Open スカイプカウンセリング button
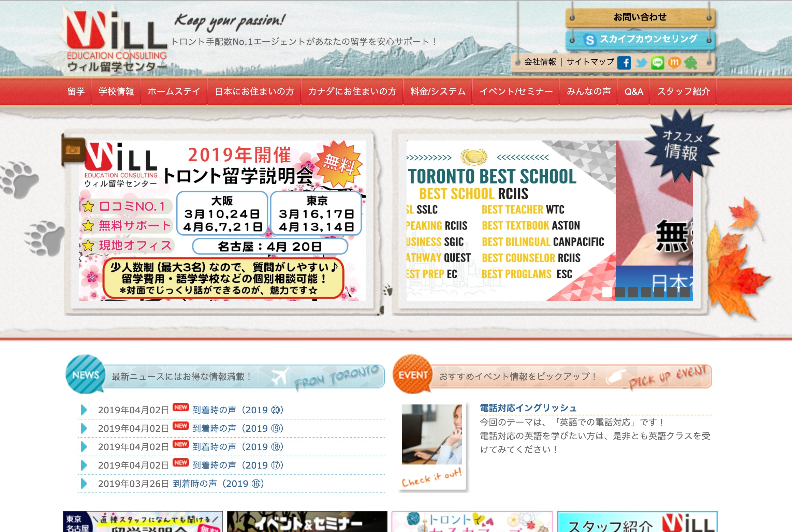Viewport: 792px width, 532px height. 640,40
